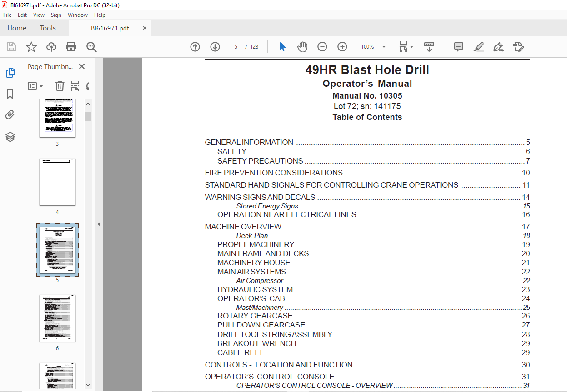Open the fit page options icon
Viewport: 567px width, 392px height.
[x=403, y=47]
